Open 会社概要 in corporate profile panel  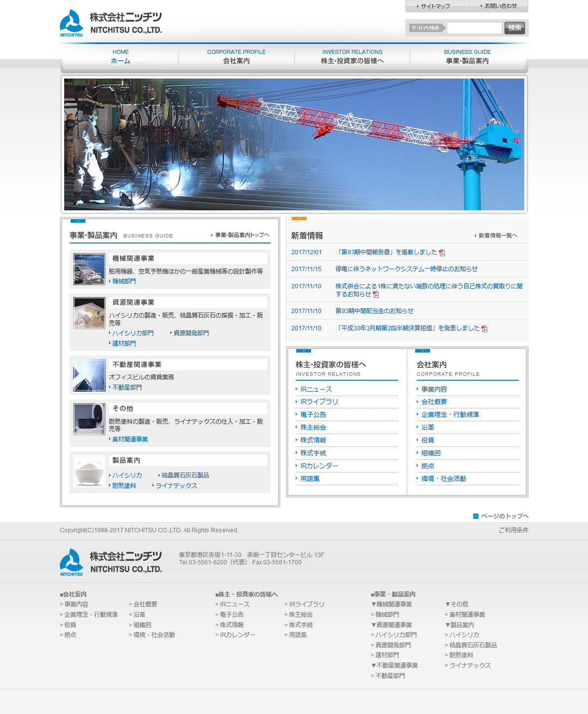point(434,402)
